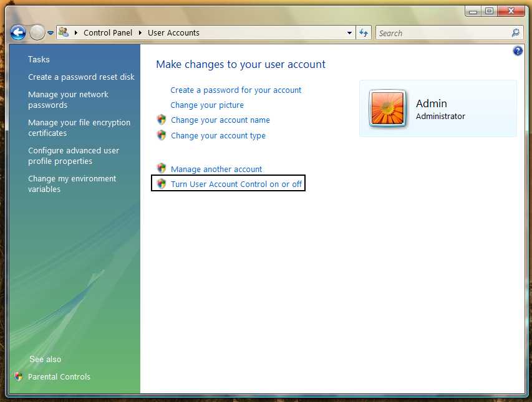Screen dimensions: 532x402
Task: Click Change your account name link
Action: pyautogui.click(x=221, y=120)
